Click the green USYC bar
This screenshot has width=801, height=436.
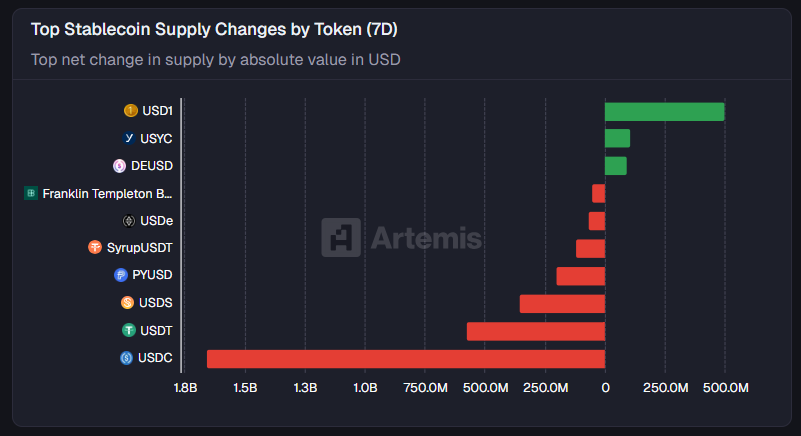point(617,138)
